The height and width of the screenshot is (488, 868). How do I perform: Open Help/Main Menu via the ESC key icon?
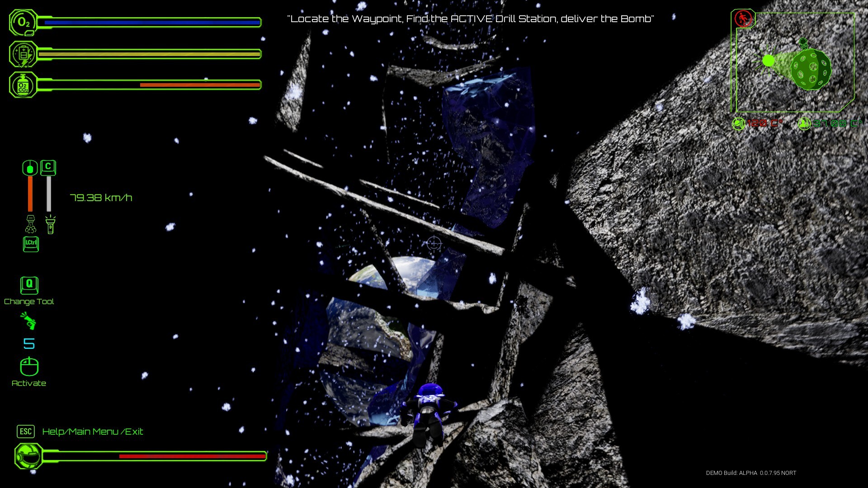25,432
